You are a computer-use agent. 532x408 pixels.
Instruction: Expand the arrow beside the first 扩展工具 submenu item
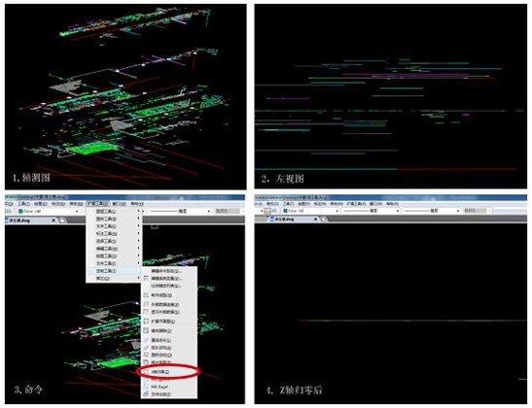coord(138,211)
